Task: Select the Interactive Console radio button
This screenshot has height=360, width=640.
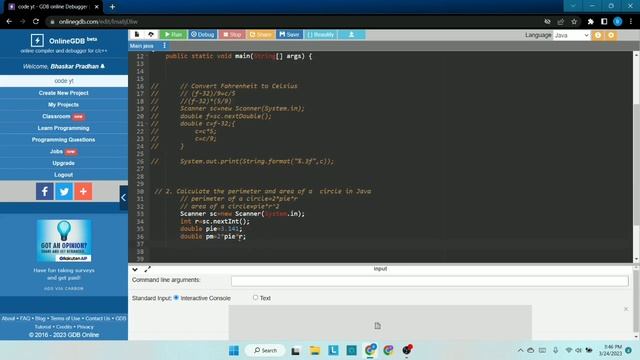Action: (176, 298)
